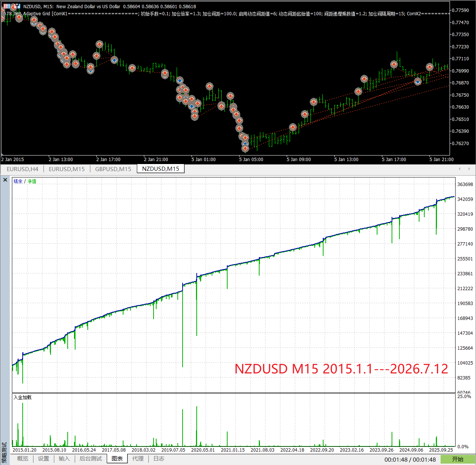
Task: Click the 0.76270 price axis label
Action: (460, 143)
